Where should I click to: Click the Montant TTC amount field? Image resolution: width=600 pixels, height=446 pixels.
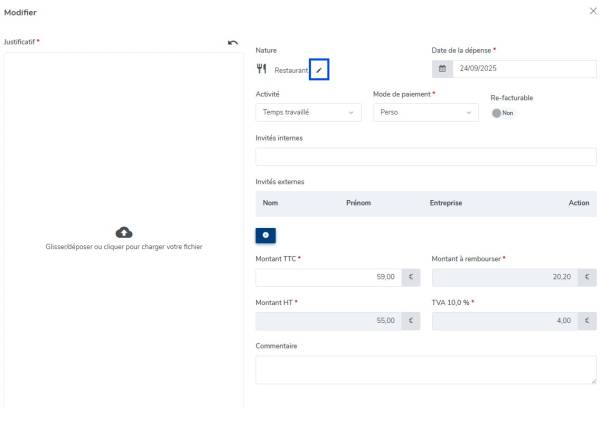pos(328,278)
